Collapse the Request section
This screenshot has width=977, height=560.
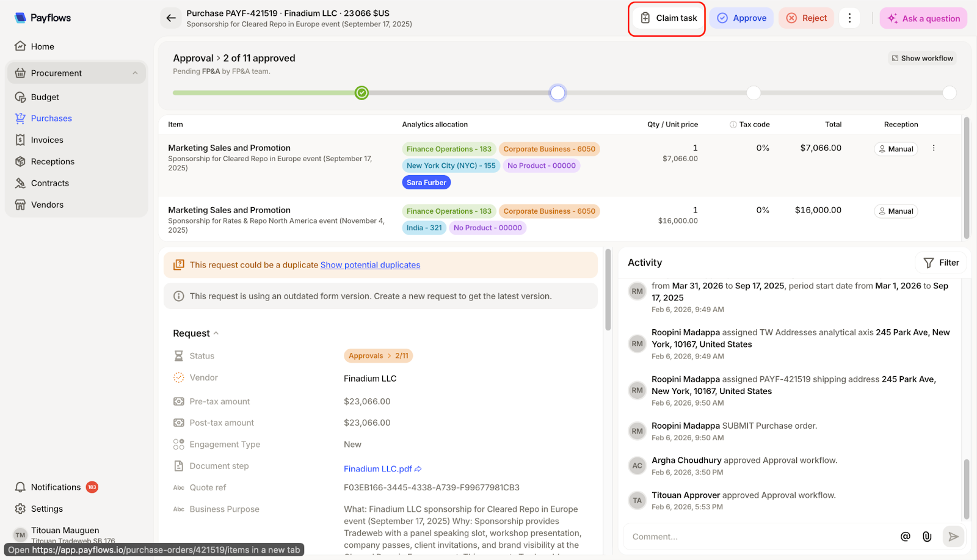195,333
